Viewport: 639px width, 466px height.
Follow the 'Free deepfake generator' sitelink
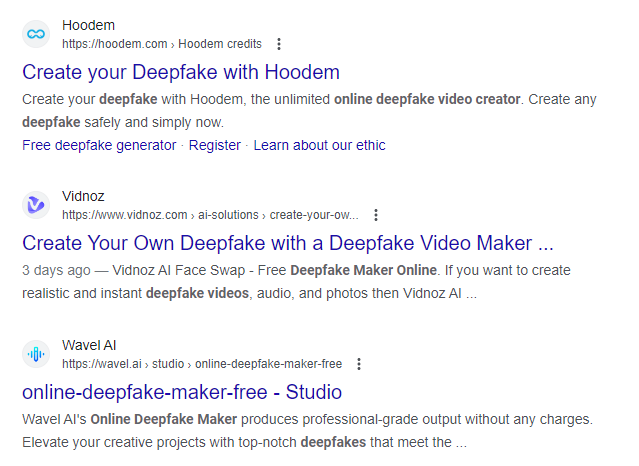tap(99, 145)
